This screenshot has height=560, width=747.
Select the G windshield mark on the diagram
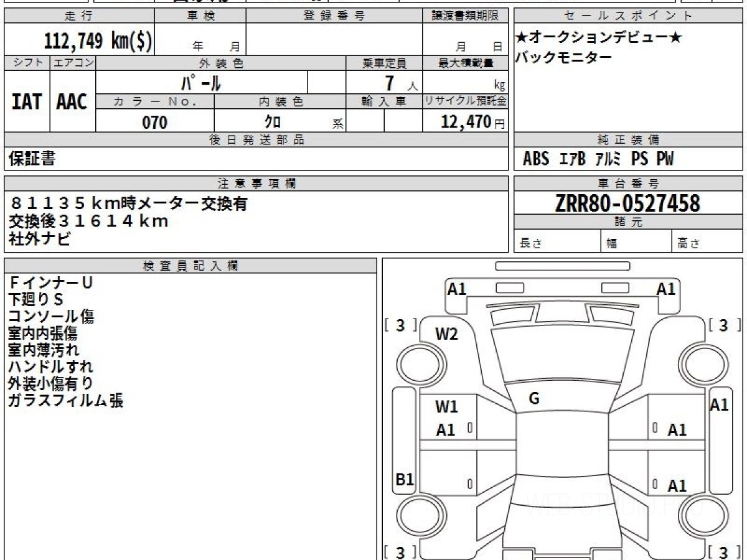(533, 399)
